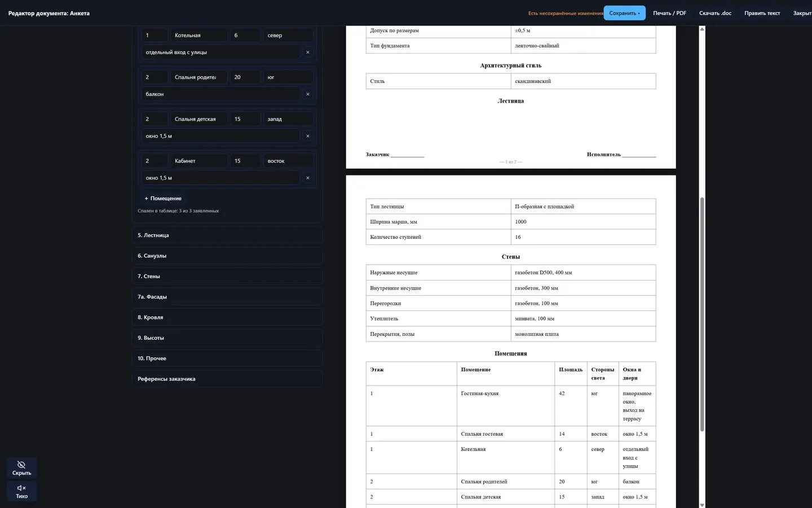Remove the Спальня детская room row
This screenshot has height=508, width=812.
pyautogui.click(x=307, y=136)
